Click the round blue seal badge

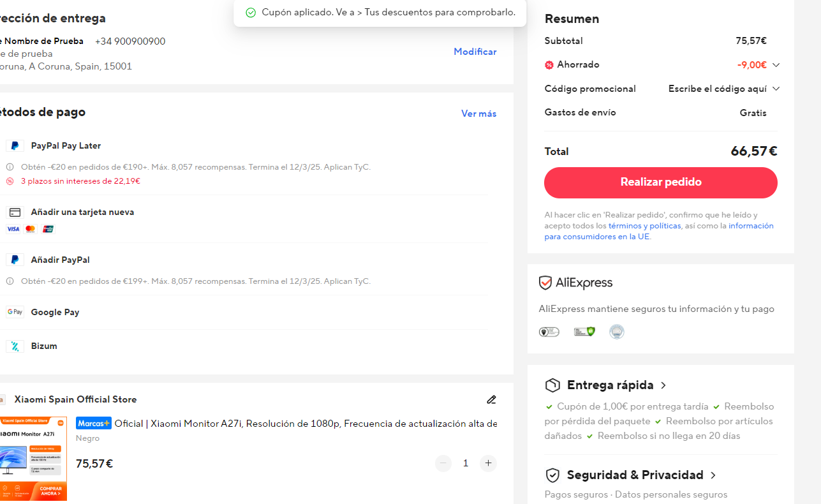click(617, 332)
